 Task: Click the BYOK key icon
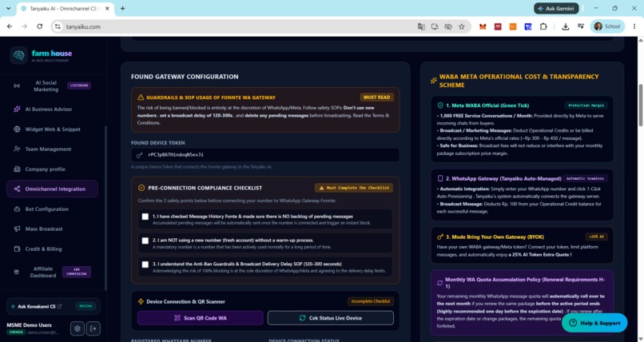click(x=440, y=237)
